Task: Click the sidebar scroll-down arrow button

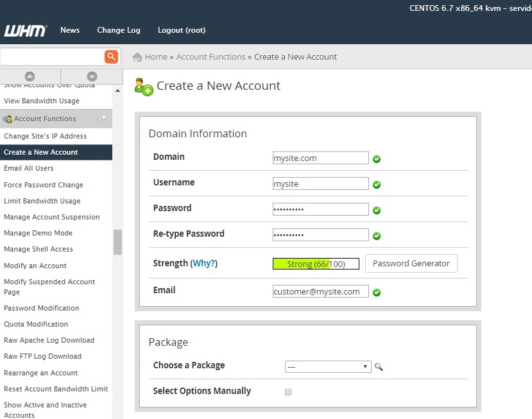Action: pos(92,76)
